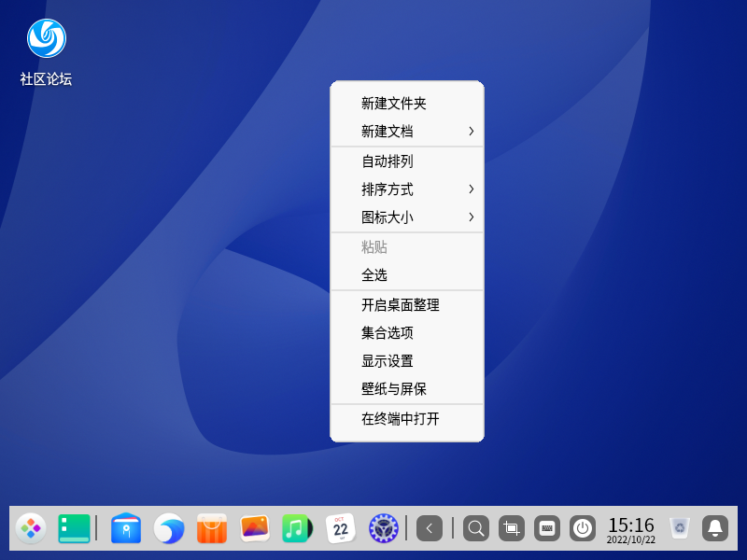Viewport: 747px width, 560px height.
Task: Open the onscreen keyboard tray icon
Action: coord(547,528)
